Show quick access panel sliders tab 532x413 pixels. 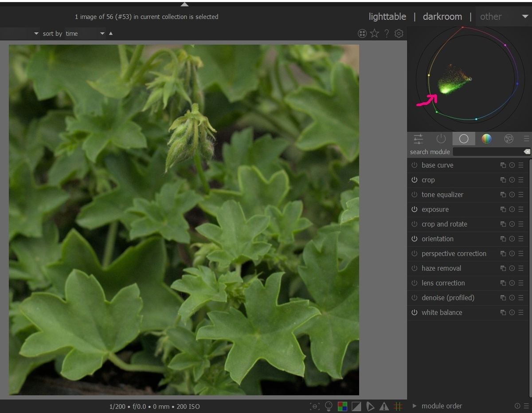click(418, 139)
